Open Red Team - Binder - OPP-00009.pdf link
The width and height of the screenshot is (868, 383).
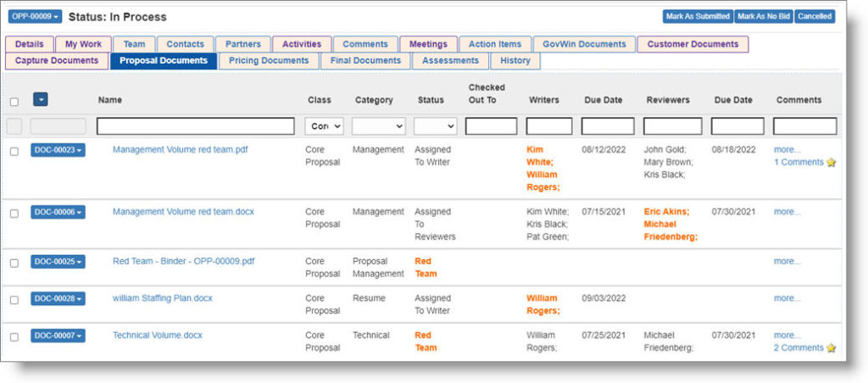coord(184,261)
